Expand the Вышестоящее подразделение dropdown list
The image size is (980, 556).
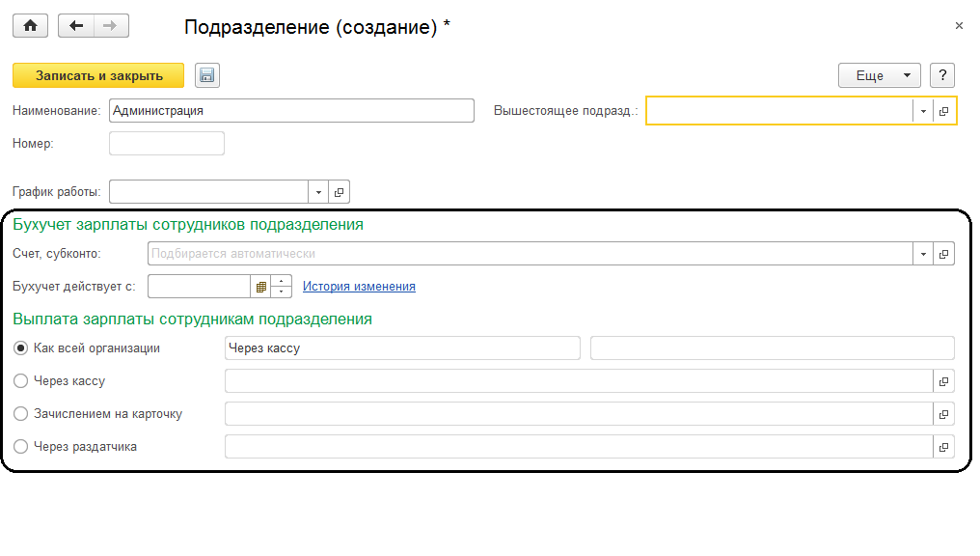coord(923,111)
